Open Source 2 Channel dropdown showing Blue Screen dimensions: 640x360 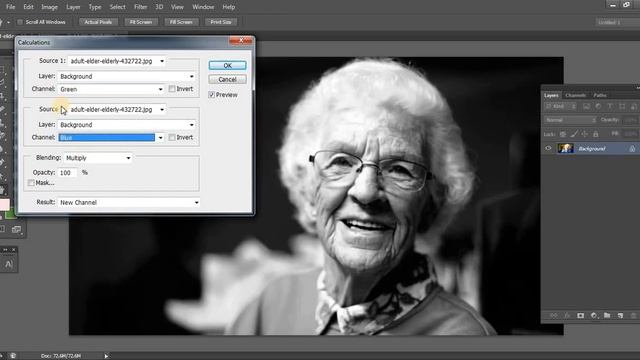pyautogui.click(x=111, y=138)
